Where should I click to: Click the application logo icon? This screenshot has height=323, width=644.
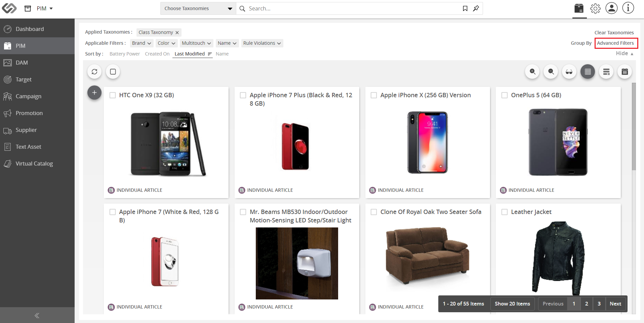pos(9,8)
